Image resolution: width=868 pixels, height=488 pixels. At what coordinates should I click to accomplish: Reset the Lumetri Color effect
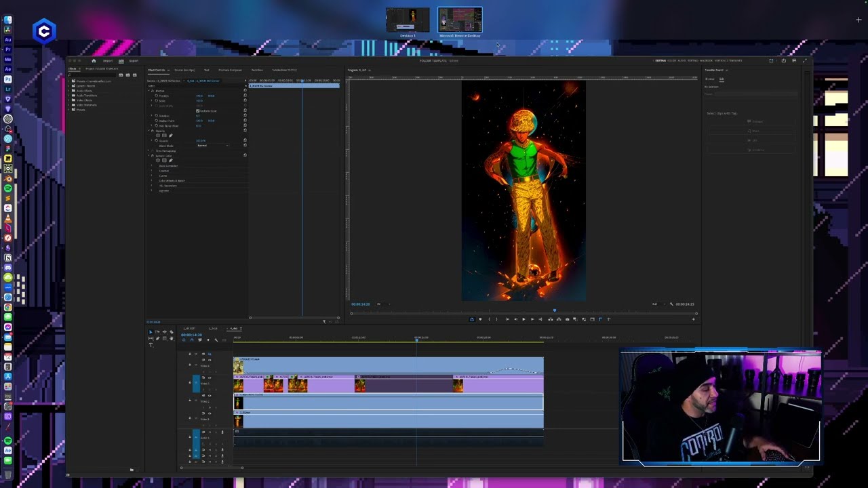coord(245,155)
